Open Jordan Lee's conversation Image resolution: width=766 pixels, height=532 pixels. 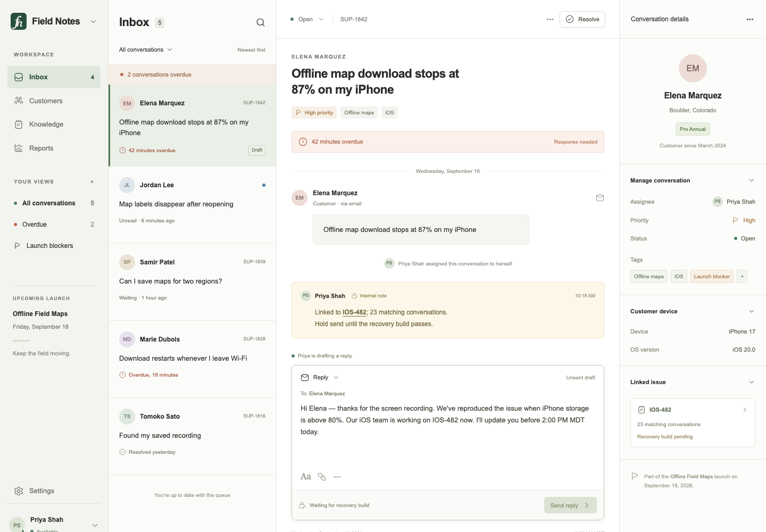tap(193, 205)
